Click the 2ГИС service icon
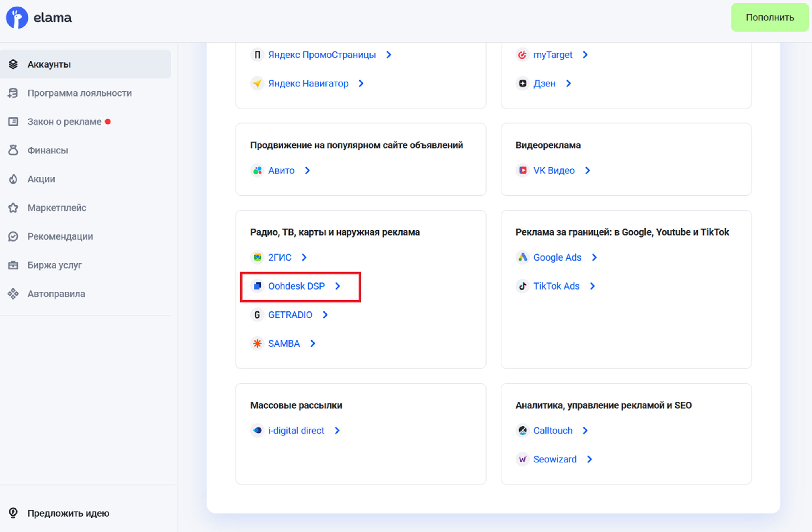This screenshot has height=532, width=812. click(x=257, y=257)
